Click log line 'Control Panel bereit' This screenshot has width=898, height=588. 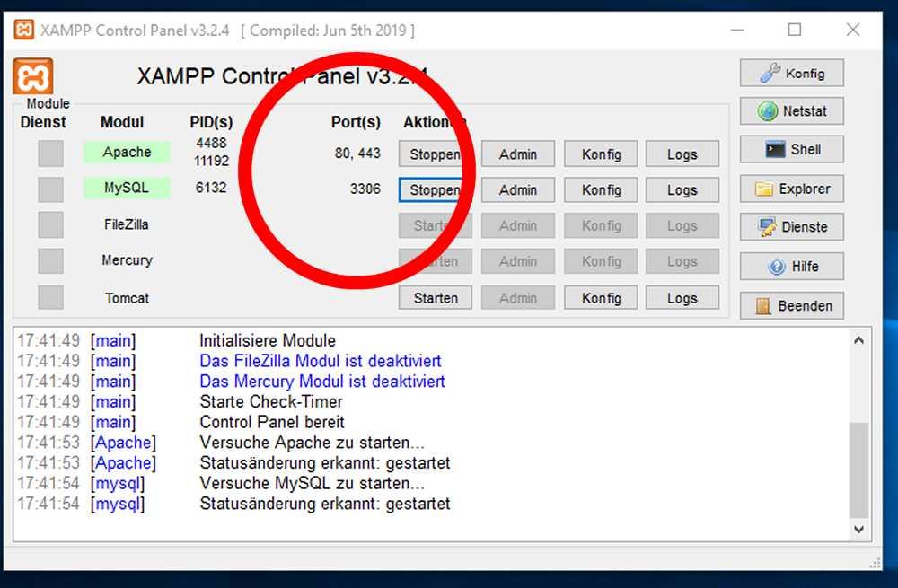[272, 423]
